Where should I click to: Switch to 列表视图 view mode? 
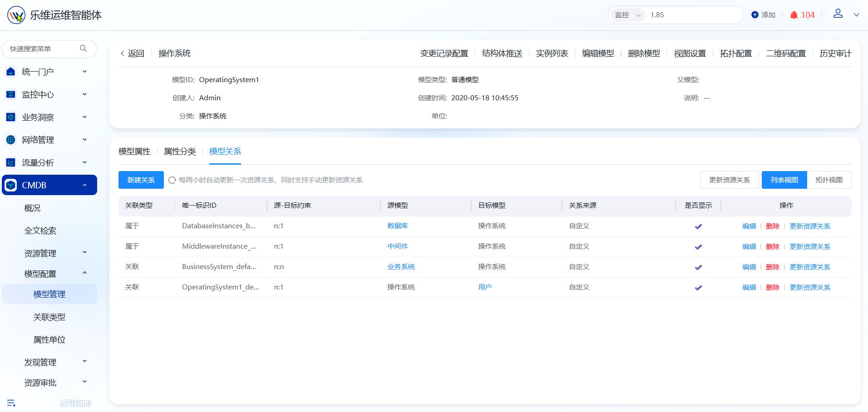(784, 180)
